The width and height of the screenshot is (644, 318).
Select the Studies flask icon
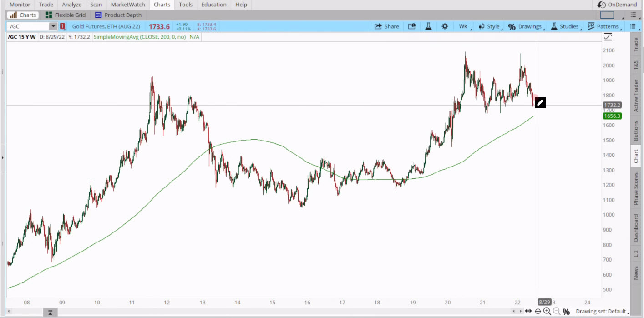pos(554,26)
